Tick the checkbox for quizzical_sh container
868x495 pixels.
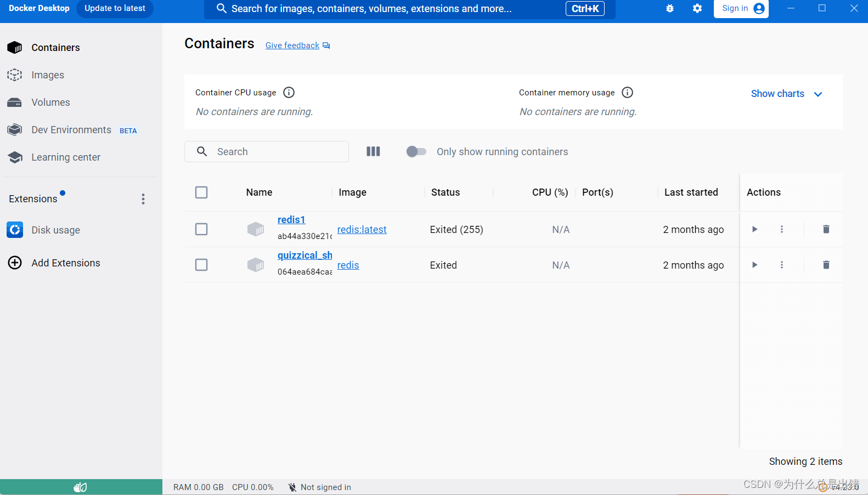pos(201,265)
